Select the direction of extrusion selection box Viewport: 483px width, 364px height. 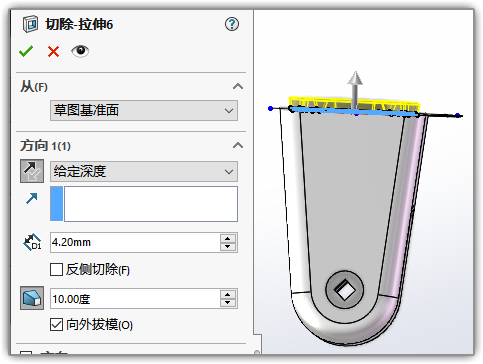144,204
